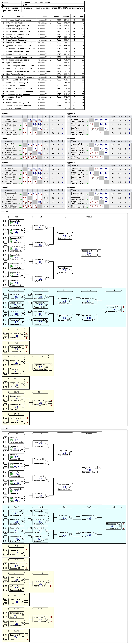133x644 pixels.
Task: Select the 15..16 round label in Финал-1
Action: click(x=16, y=414)
